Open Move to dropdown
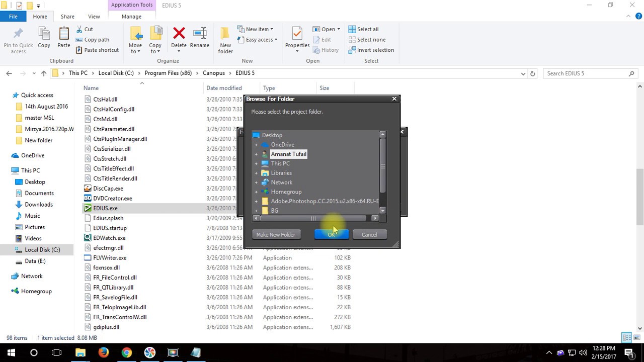Screen dimensions: 644x362 point(135,41)
